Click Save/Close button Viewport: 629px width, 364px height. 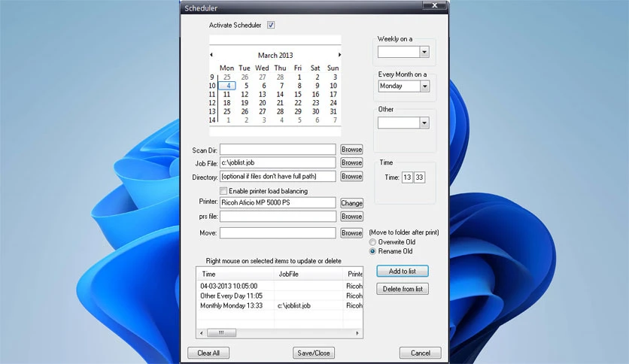point(314,353)
